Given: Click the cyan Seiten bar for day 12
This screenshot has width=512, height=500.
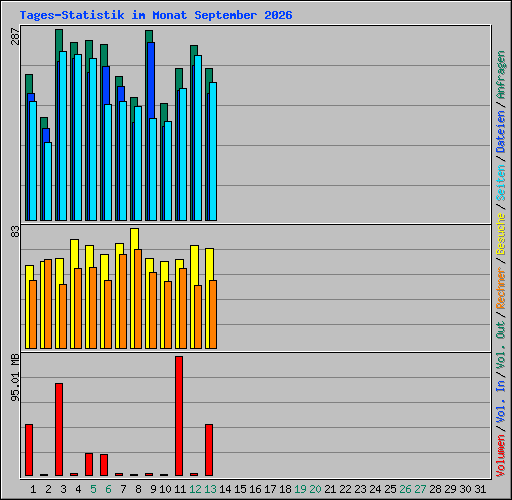Looking at the screenshot, I should 198,138.
